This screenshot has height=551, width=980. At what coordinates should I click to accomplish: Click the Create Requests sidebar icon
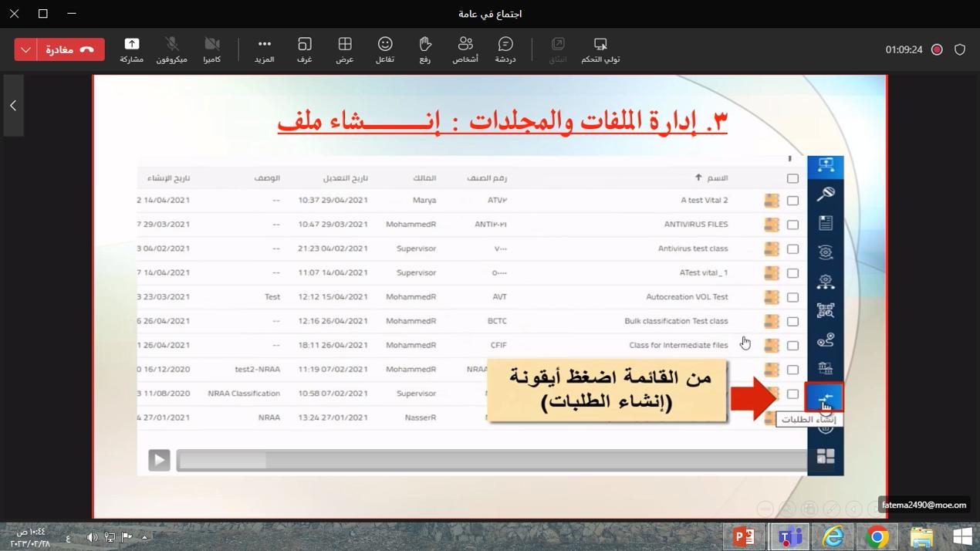(825, 397)
